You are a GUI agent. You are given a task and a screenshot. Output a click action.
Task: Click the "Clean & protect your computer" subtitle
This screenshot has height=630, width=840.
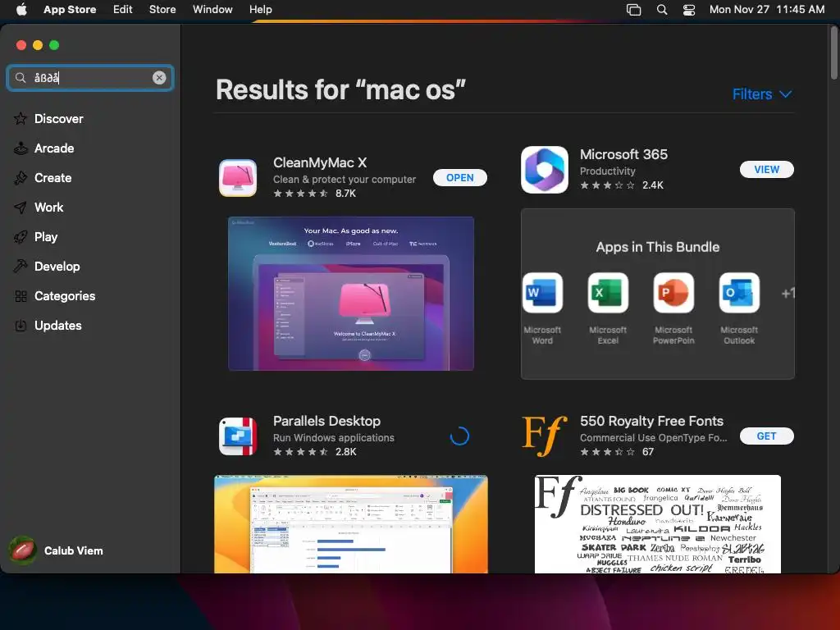coord(345,180)
